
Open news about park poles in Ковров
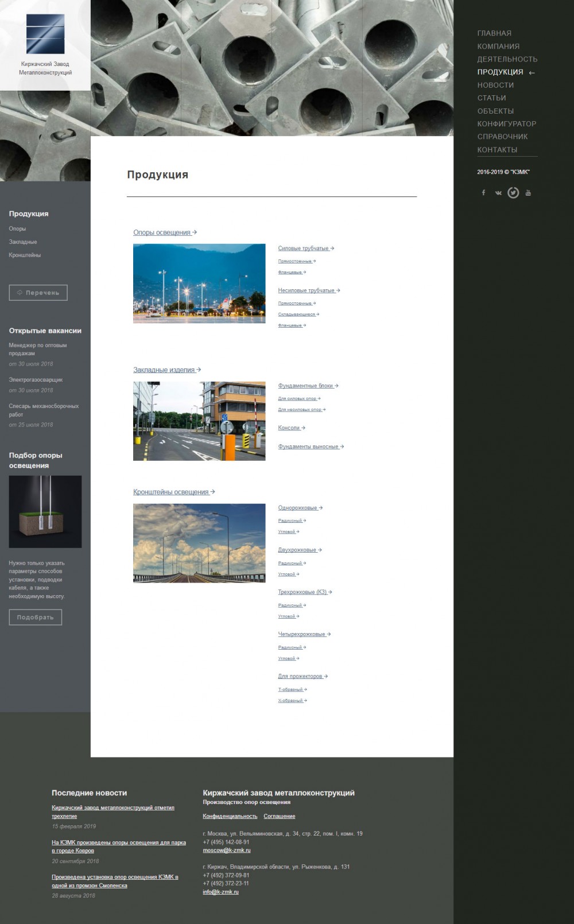coord(119,847)
